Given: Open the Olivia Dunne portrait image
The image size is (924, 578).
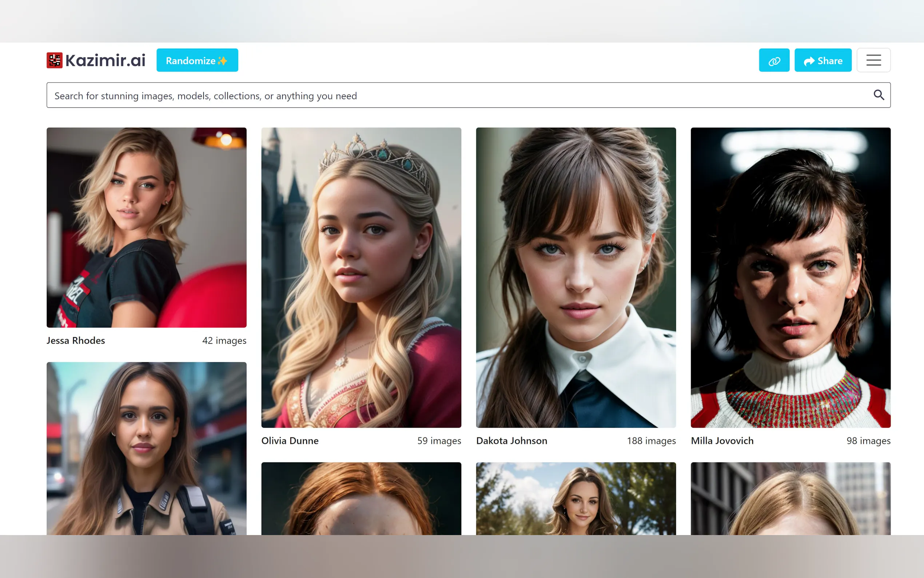Looking at the screenshot, I should point(361,277).
